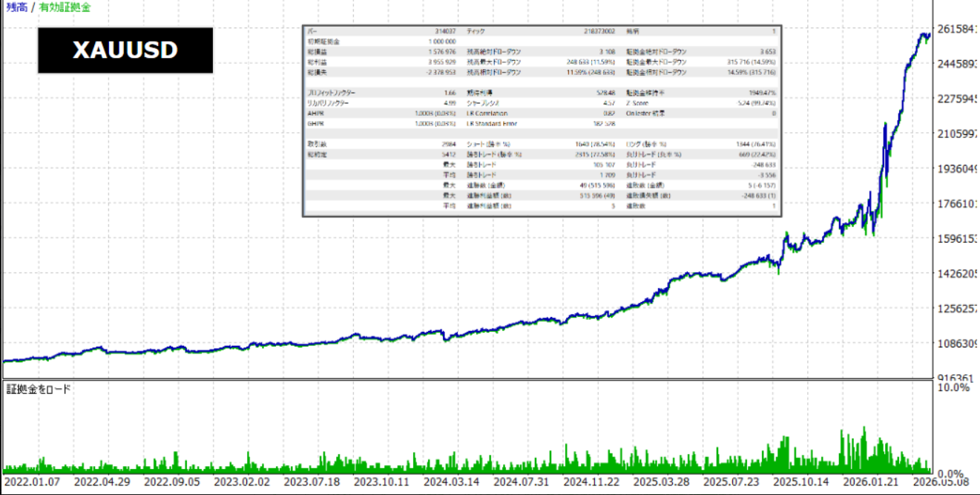Viewport: 980px width, 495px height.
Task: Click the ticks value 218373002
Action: [600, 30]
